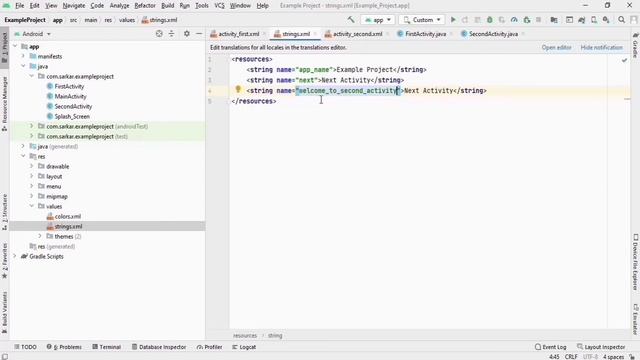Click the inspection checkmark in editor corner
The width and height of the screenshot is (640, 360).
point(624,60)
